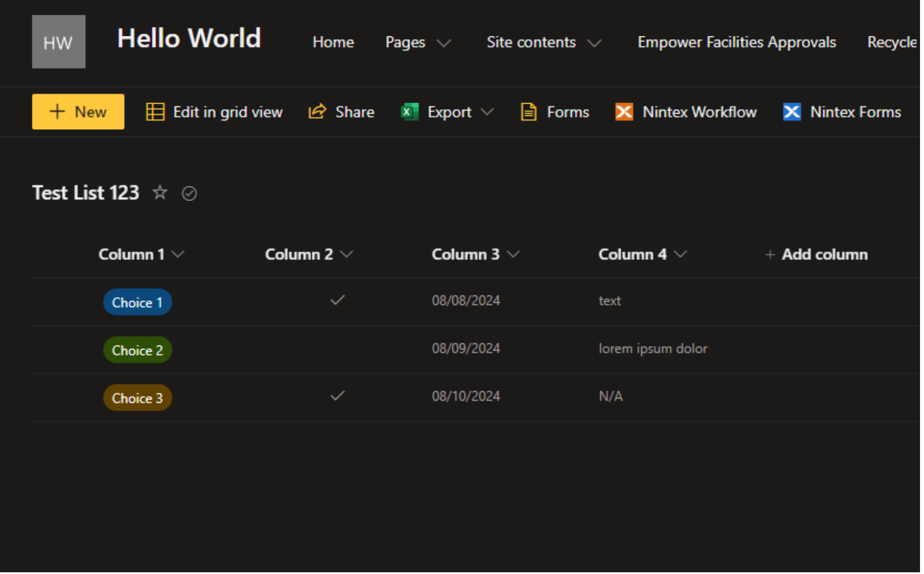Open Site contents navigation item
Screen dimensions: 924x574
point(531,42)
